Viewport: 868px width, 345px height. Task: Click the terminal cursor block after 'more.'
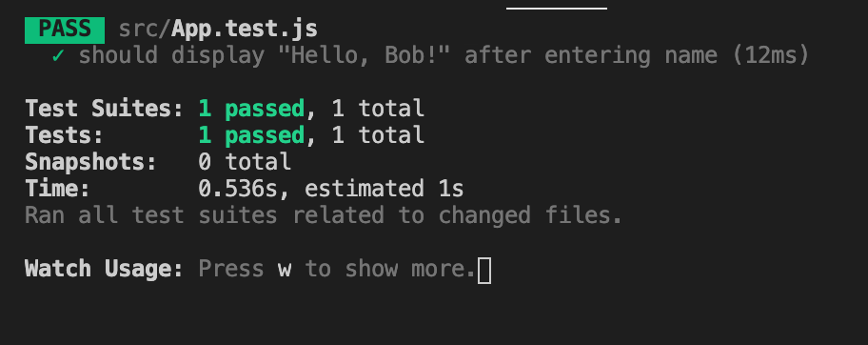click(x=484, y=270)
